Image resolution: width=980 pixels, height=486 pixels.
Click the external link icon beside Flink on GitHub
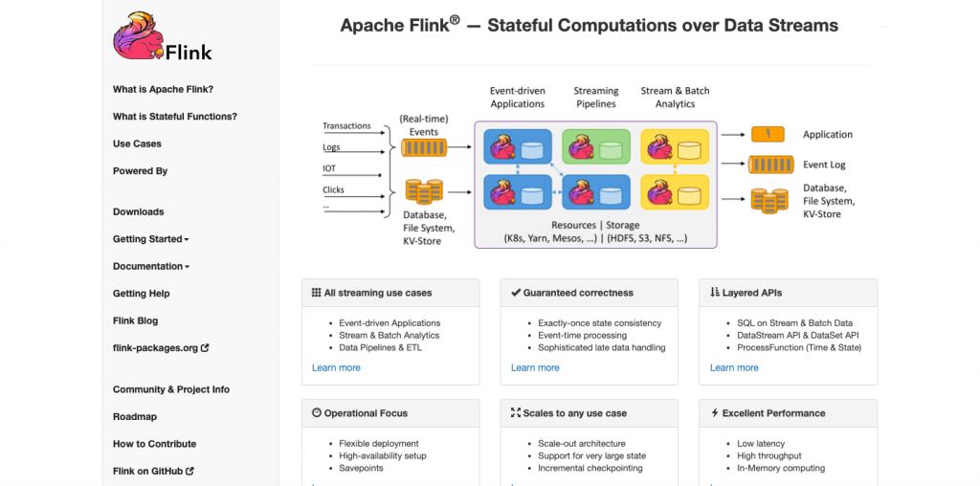point(190,471)
